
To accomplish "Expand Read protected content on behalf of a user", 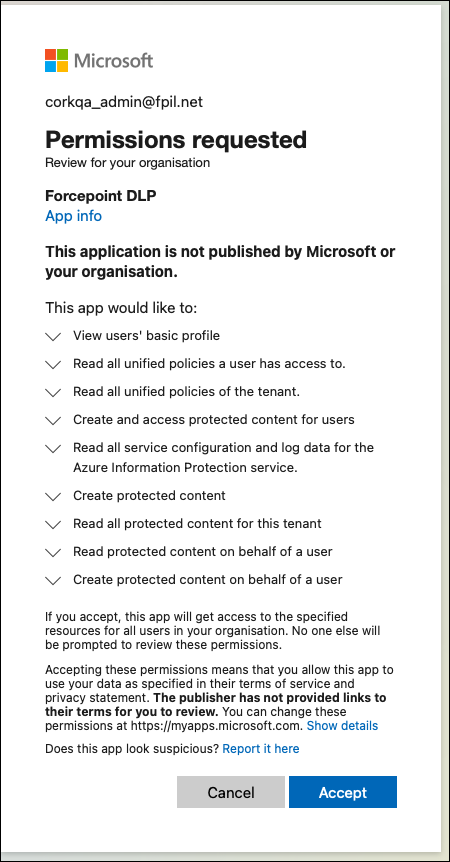I will (53, 552).
